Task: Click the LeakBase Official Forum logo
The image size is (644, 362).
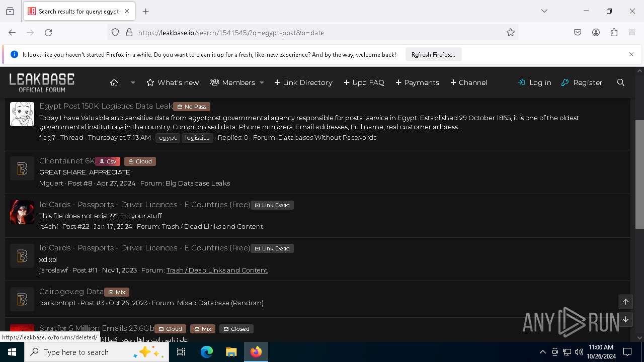Action: 42,82
